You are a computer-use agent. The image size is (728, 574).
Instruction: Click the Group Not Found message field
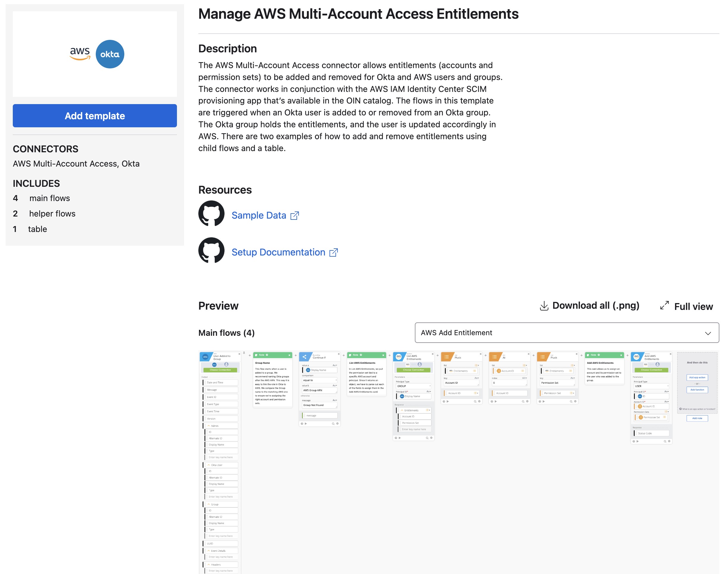(x=319, y=405)
